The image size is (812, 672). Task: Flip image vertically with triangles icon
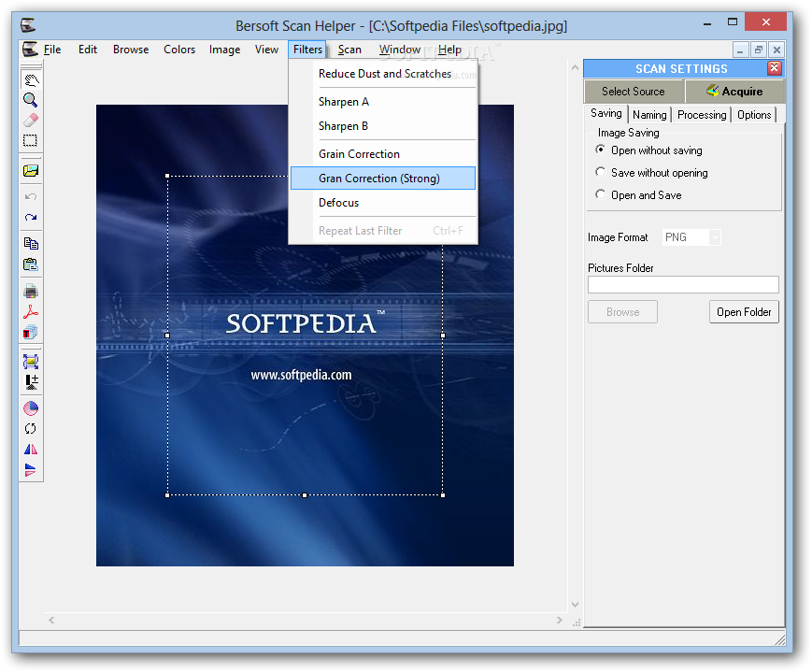(31, 470)
